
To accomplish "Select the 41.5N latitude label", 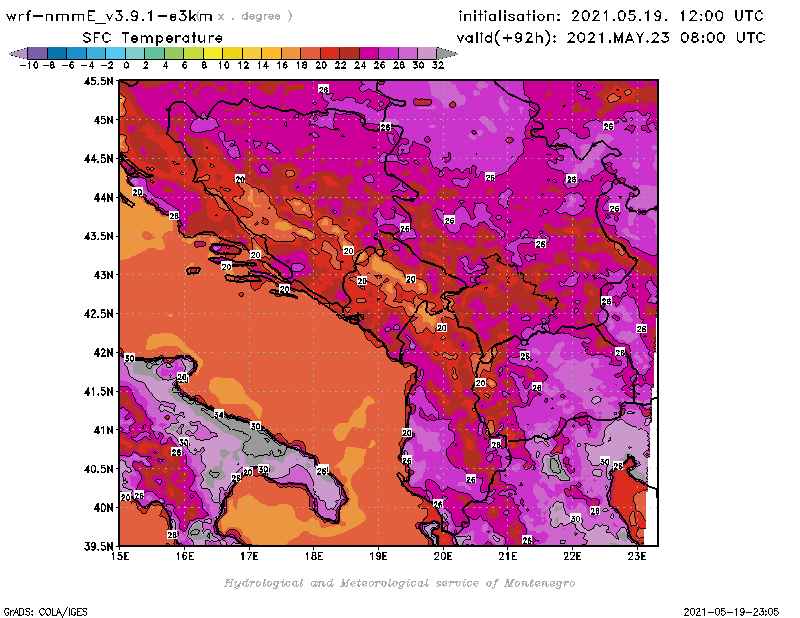I will 98,391.
